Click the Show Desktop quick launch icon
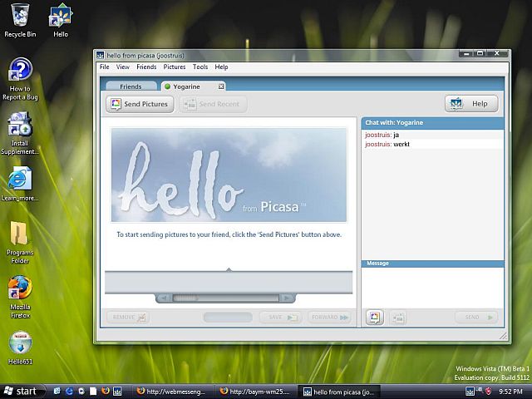The image size is (532, 399). [x=57, y=392]
